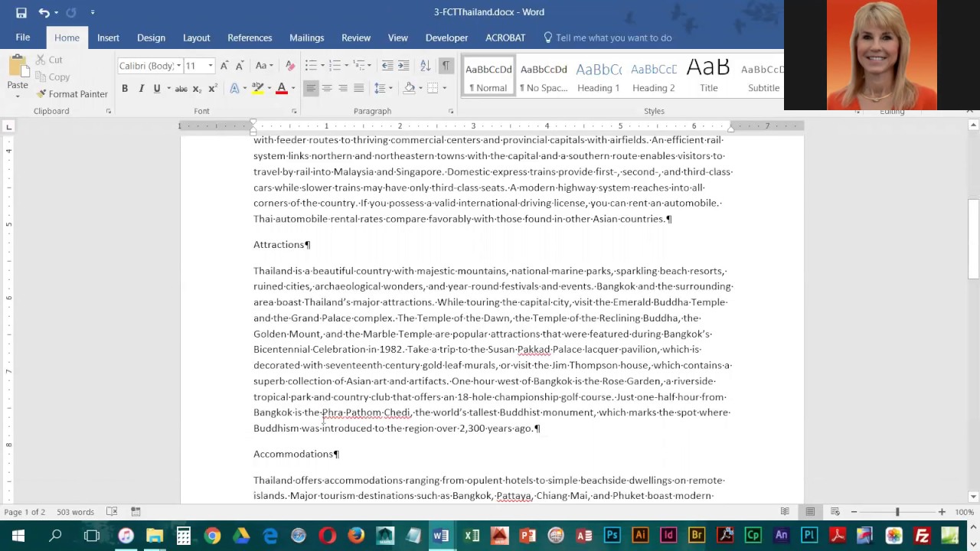Open Google Chrome from the taskbar
Screen dimensions: 980x551
pyautogui.click(x=212, y=536)
